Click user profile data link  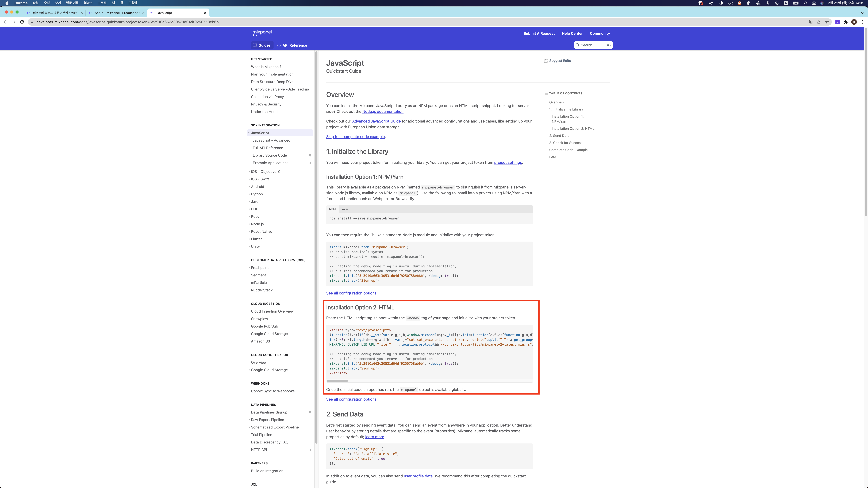(x=418, y=476)
